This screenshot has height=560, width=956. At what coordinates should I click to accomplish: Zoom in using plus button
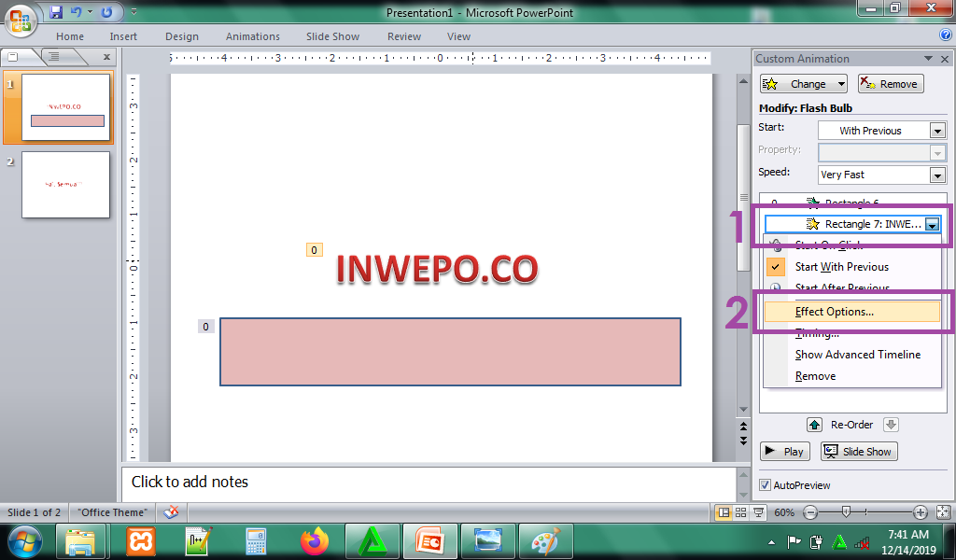(x=920, y=512)
